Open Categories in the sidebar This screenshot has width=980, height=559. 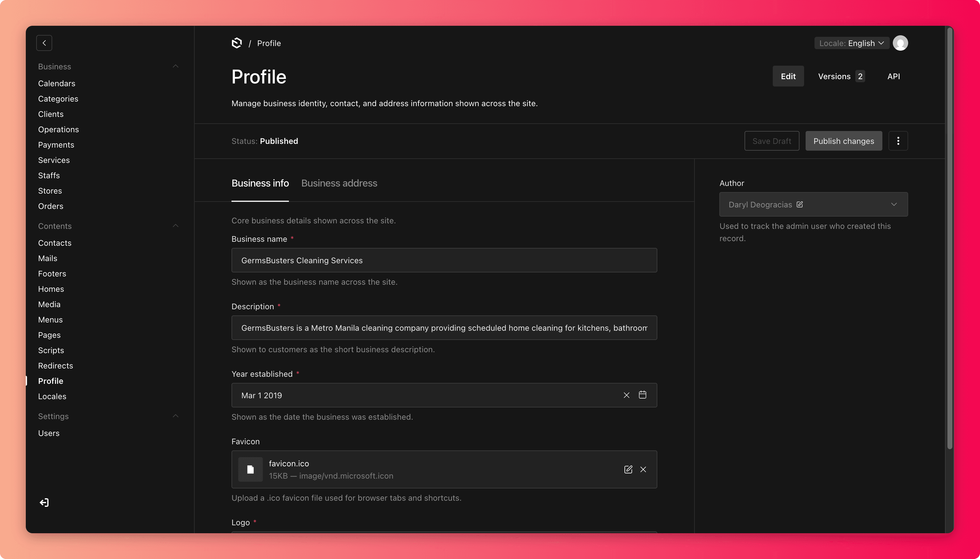tap(58, 99)
